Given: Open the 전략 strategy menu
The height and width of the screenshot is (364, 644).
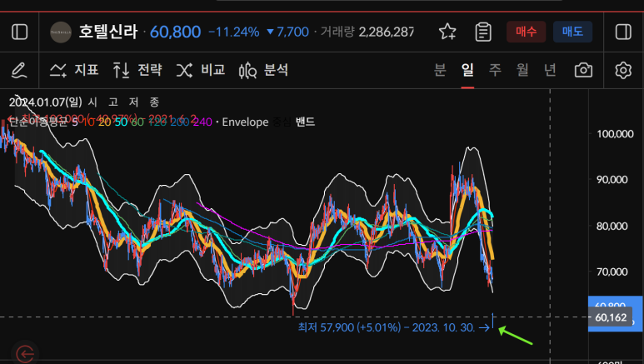Looking at the screenshot, I should [137, 70].
